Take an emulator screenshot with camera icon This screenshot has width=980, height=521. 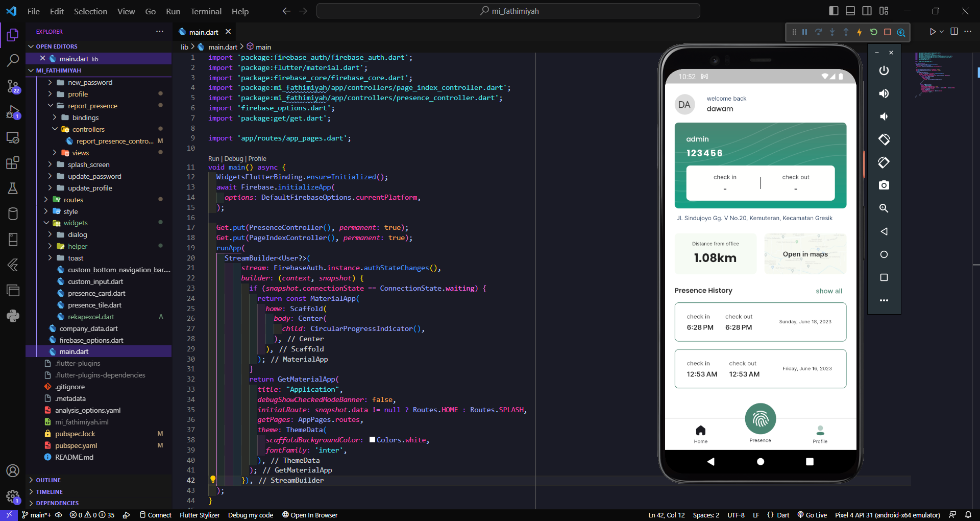884,185
